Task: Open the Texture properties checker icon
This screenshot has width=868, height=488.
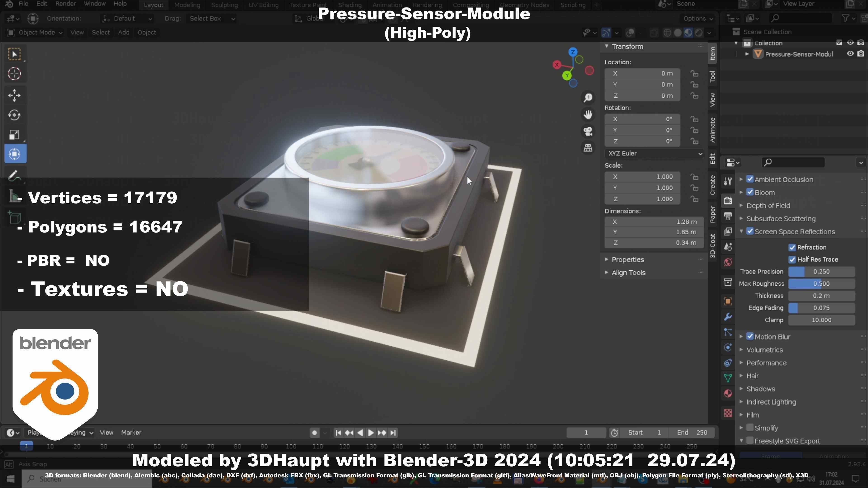Action: click(728, 413)
